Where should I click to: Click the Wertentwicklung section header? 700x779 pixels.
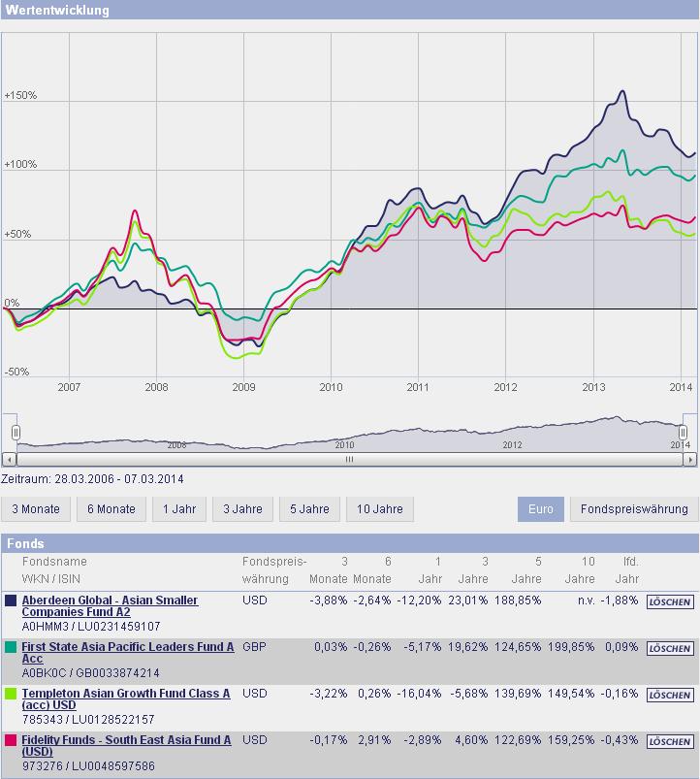350,10
